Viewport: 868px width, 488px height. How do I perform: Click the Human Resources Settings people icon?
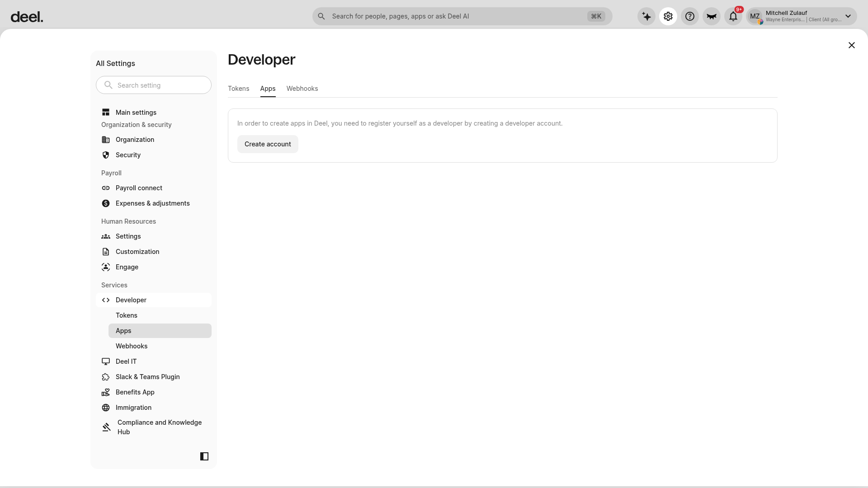106,236
